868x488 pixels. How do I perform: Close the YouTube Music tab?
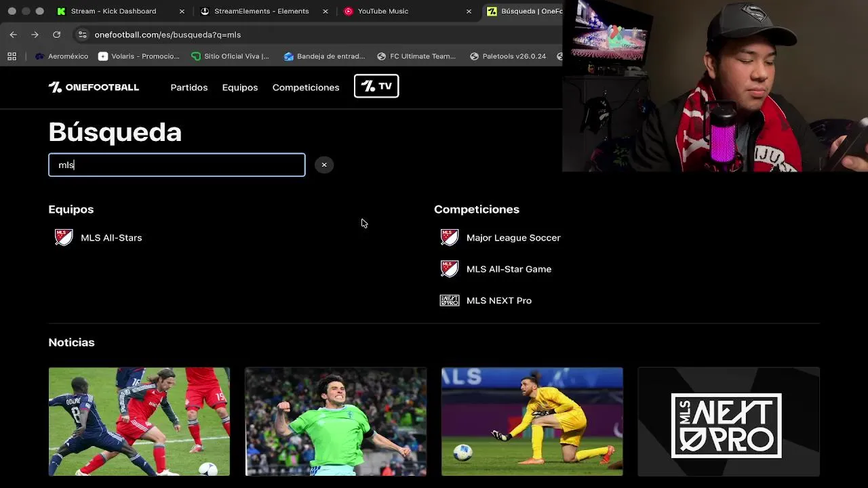click(x=469, y=12)
